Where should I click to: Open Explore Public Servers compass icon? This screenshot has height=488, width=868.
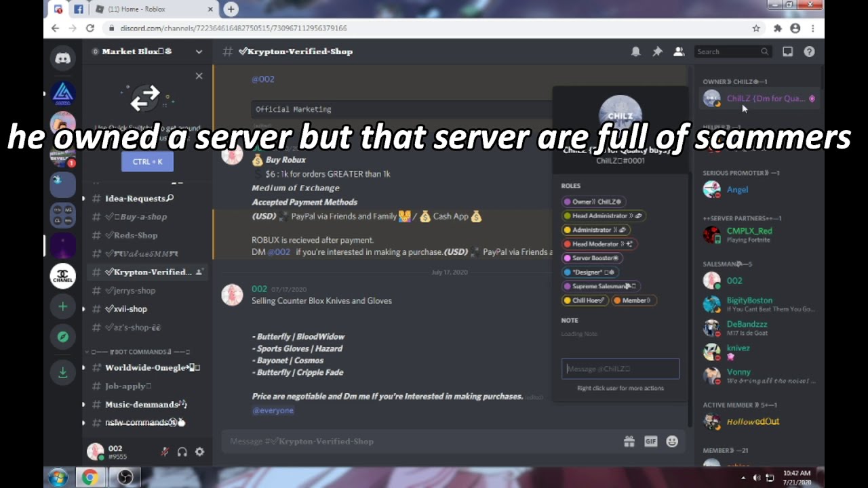click(x=62, y=337)
